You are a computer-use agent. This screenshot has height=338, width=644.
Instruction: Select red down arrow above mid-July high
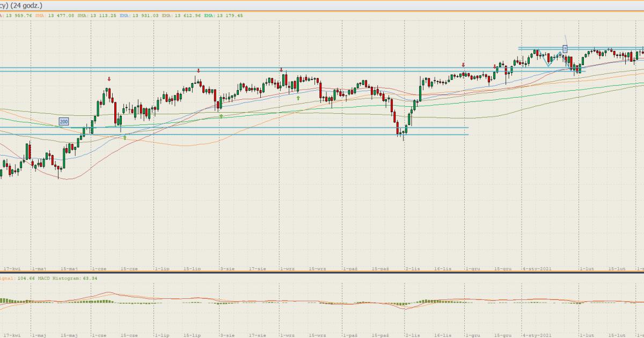[x=199, y=71]
